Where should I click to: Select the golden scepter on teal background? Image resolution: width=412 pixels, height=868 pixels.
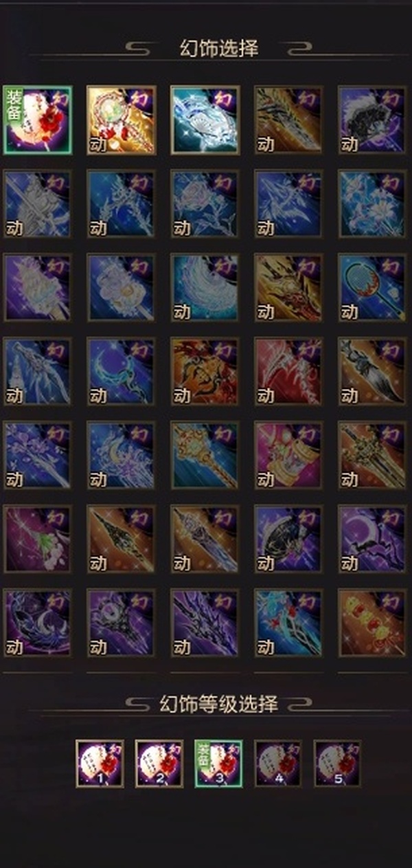(x=205, y=455)
